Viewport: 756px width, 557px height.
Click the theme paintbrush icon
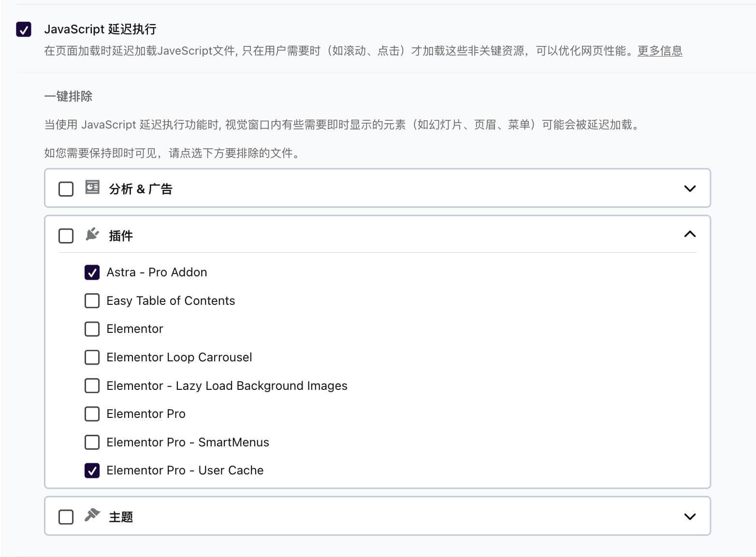coord(92,515)
